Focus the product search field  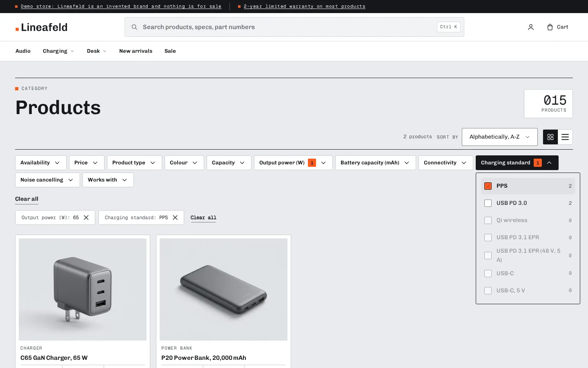coord(294,27)
